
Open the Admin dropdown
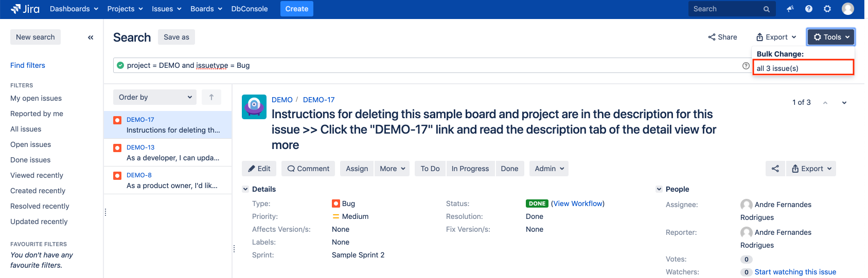click(548, 169)
